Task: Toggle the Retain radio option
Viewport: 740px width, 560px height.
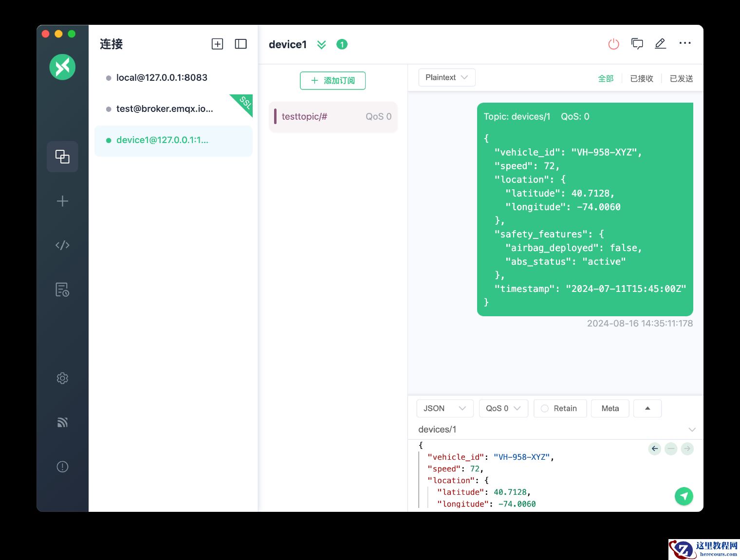Action: [x=560, y=409]
